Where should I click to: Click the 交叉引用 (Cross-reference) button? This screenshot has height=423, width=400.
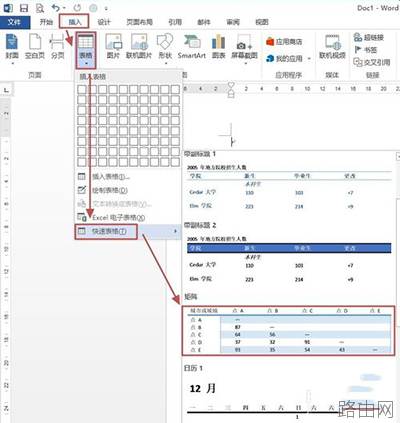point(372,62)
